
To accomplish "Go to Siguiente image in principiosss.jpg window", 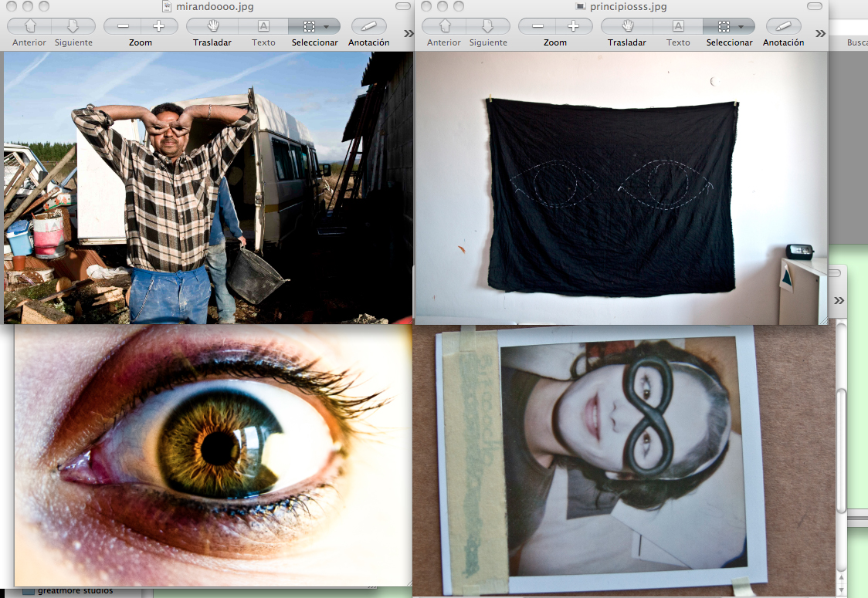I will (x=488, y=26).
